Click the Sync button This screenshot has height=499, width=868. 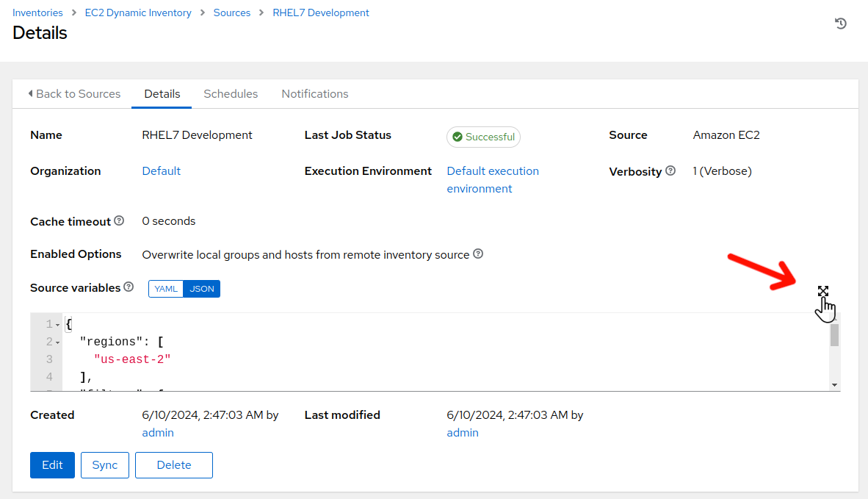click(x=104, y=465)
